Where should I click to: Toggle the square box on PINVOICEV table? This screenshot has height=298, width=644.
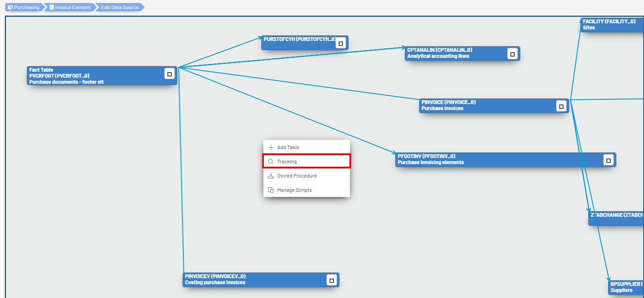coord(332,280)
